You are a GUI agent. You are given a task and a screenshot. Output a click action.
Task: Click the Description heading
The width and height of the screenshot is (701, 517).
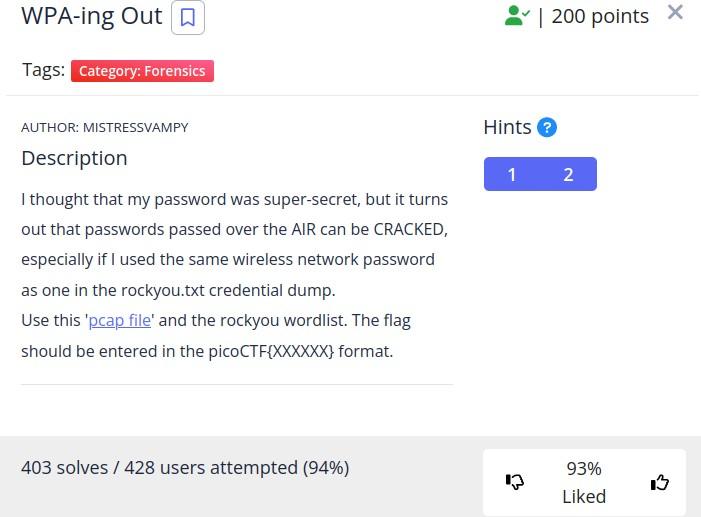pyautogui.click(x=74, y=158)
